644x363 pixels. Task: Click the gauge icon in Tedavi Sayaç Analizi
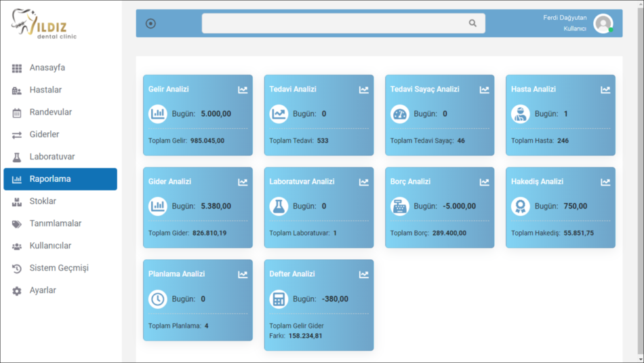pos(400,114)
